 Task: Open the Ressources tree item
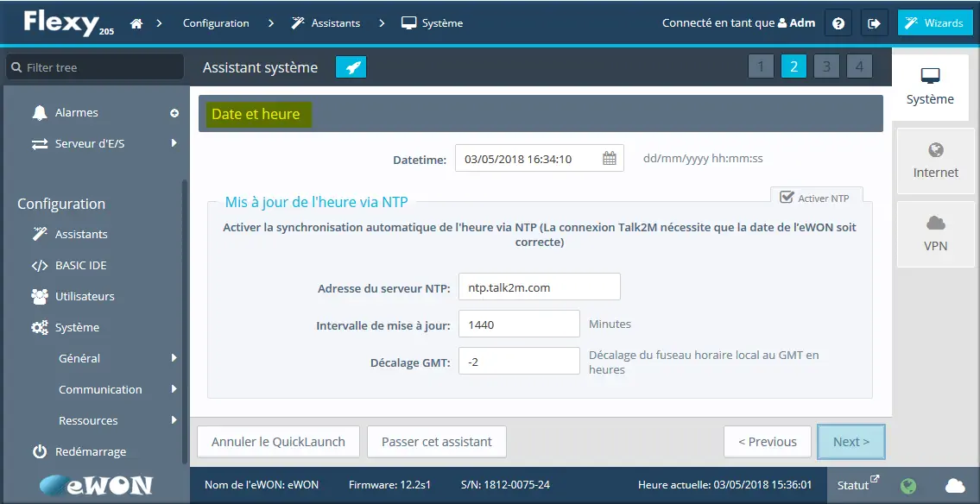pyautogui.click(x=88, y=420)
